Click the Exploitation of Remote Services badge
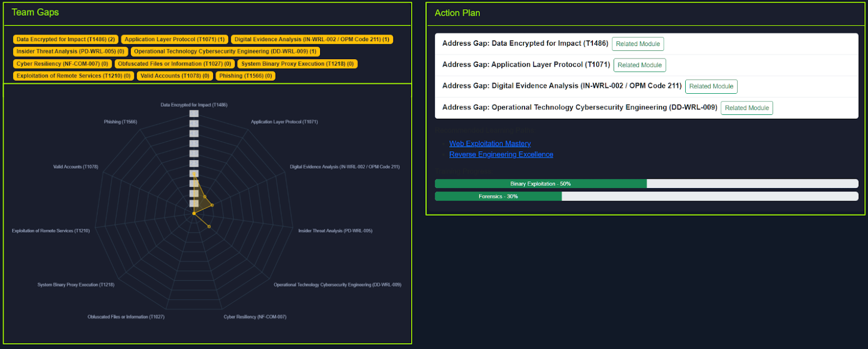The image size is (868, 349). click(73, 76)
